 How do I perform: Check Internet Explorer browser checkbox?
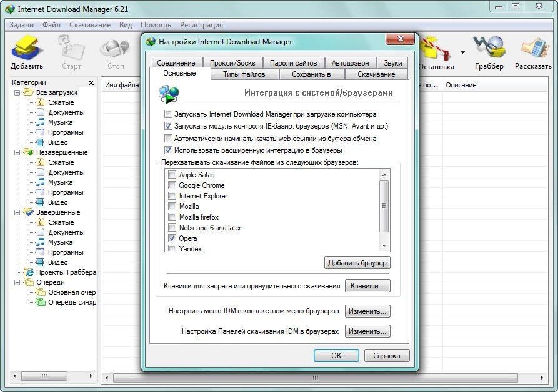coord(172,196)
